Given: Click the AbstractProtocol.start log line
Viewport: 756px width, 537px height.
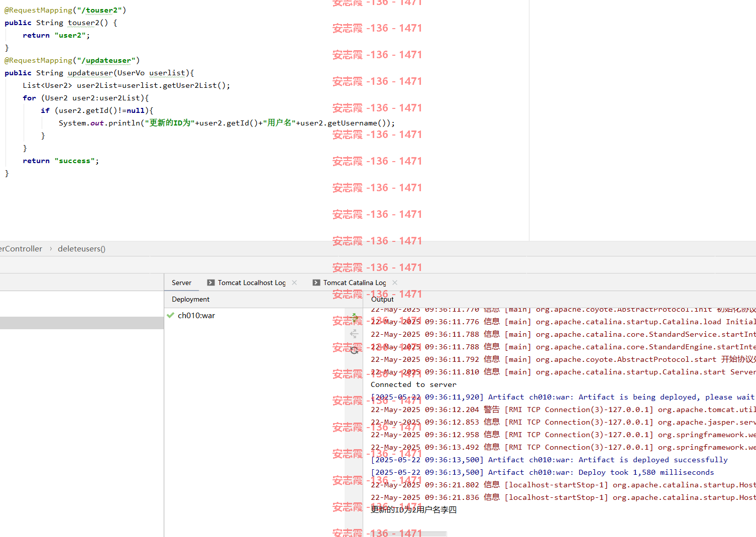Looking at the screenshot, I should pyautogui.click(x=563, y=359).
